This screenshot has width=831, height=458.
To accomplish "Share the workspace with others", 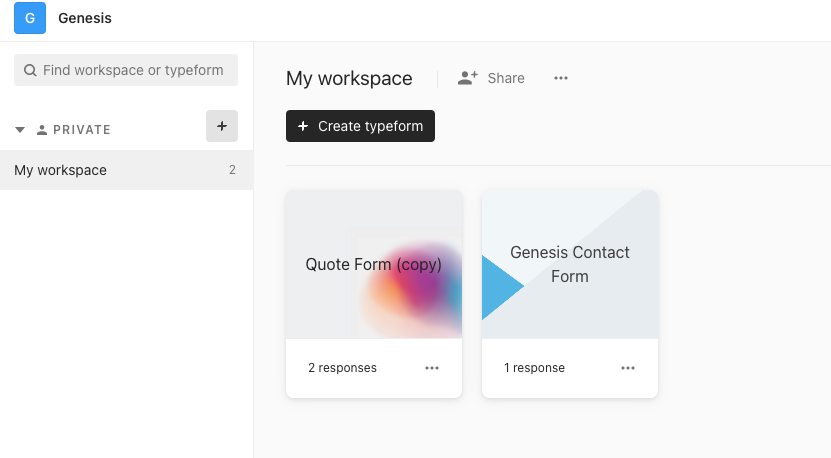I will (x=491, y=78).
